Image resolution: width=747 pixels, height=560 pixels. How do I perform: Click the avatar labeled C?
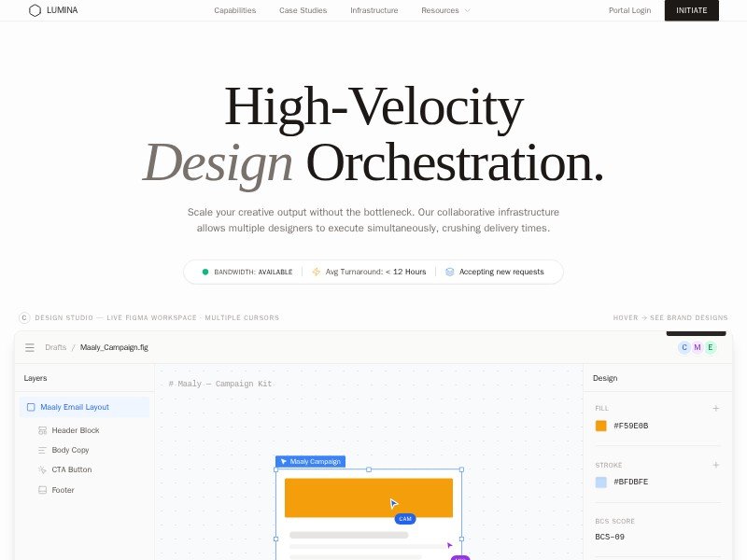tap(684, 347)
